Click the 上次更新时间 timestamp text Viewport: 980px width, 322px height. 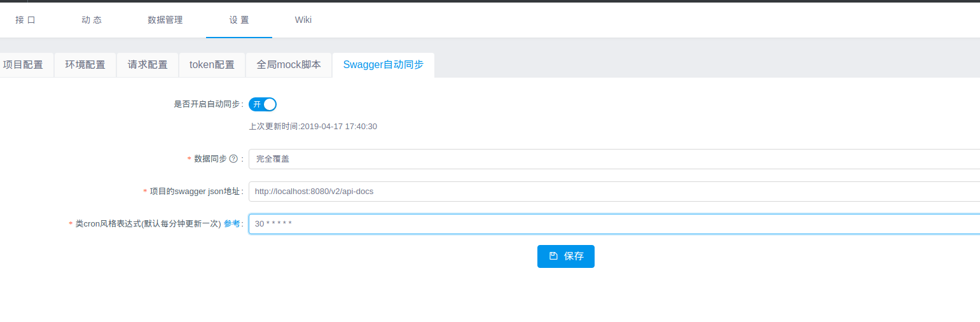[313, 127]
